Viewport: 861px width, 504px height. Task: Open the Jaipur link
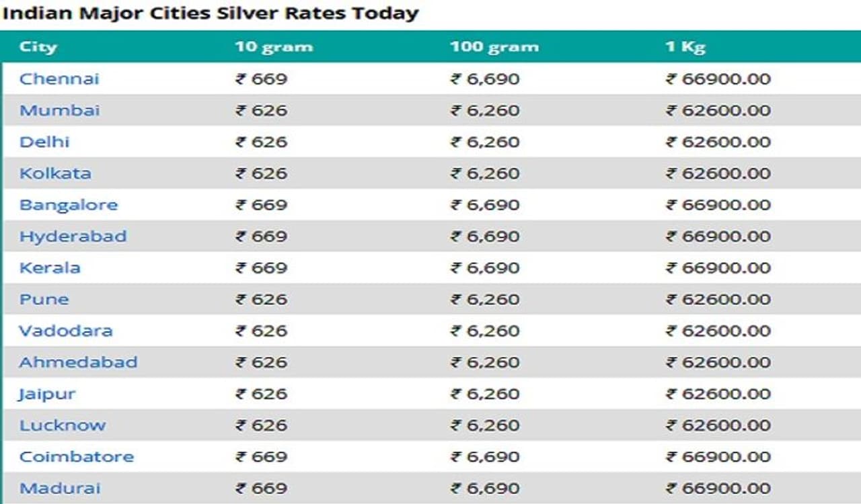pos(46,394)
